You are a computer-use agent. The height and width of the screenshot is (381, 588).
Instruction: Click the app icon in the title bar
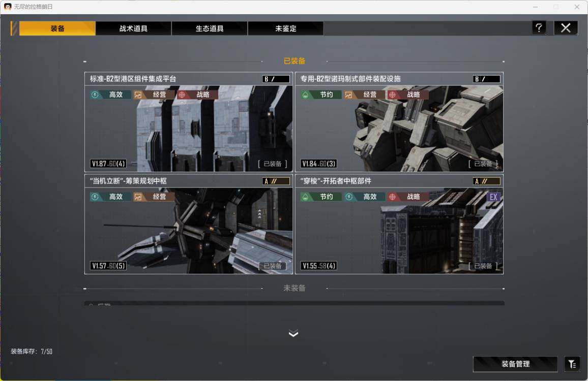[x=8, y=7]
